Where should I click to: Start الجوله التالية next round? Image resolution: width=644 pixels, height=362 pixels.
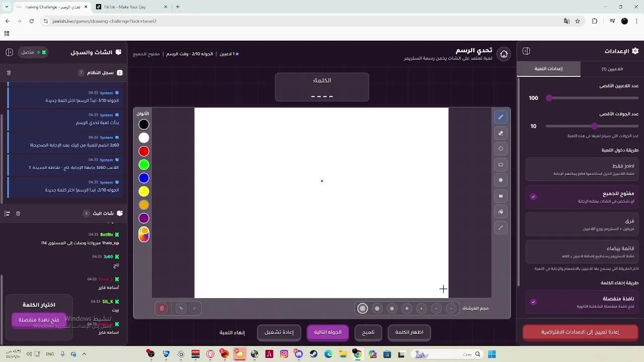pyautogui.click(x=328, y=332)
